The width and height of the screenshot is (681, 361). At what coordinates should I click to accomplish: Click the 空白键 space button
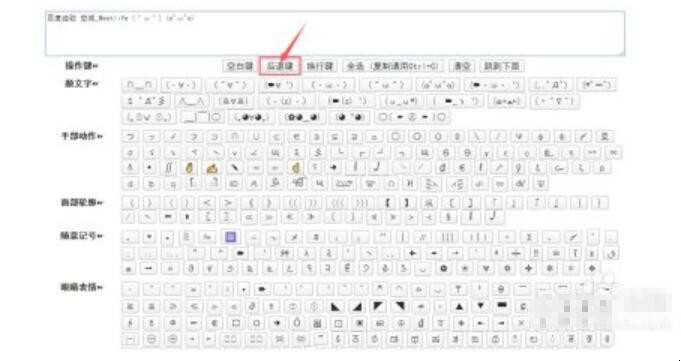pyautogui.click(x=239, y=66)
